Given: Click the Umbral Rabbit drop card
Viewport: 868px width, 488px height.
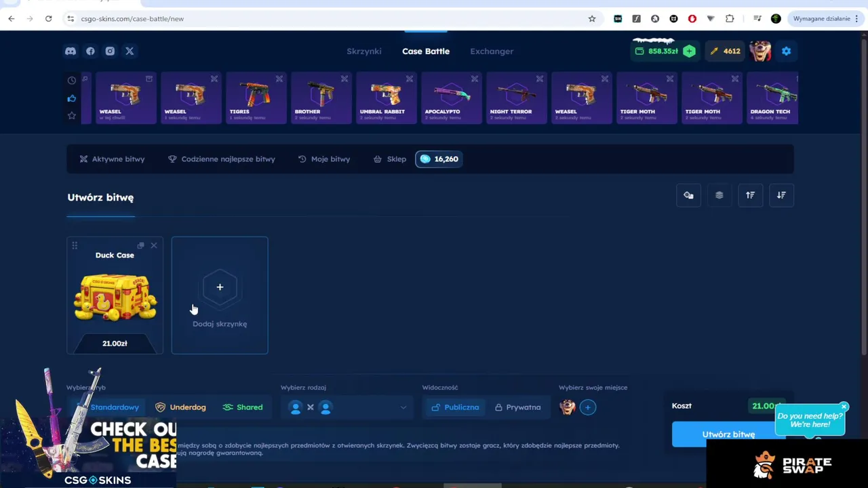Looking at the screenshot, I should [x=386, y=98].
